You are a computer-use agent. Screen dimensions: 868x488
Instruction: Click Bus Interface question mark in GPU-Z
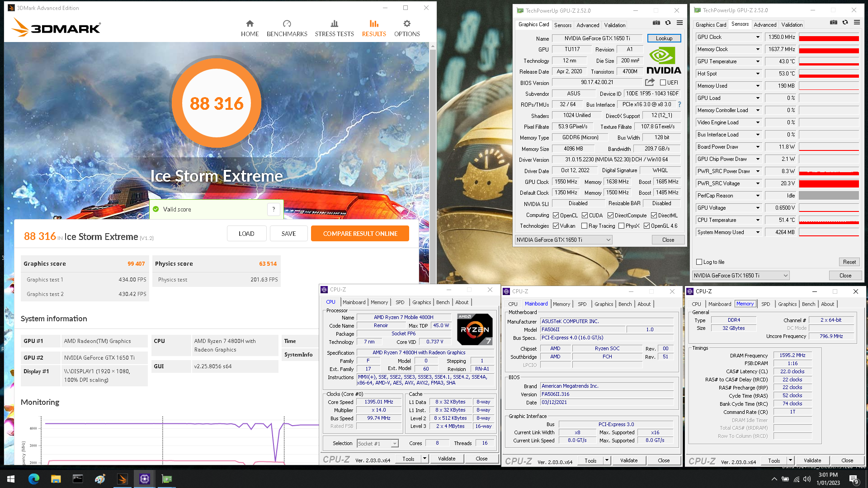click(679, 104)
